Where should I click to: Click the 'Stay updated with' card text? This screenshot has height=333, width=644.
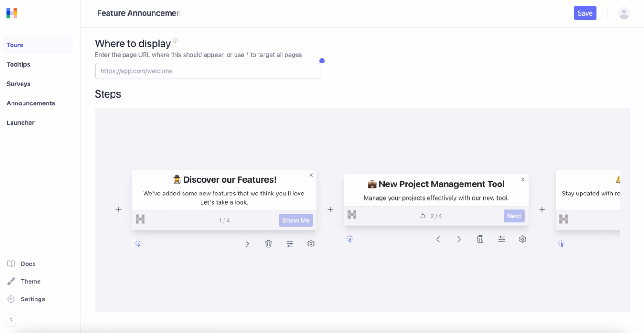click(x=591, y=194)
